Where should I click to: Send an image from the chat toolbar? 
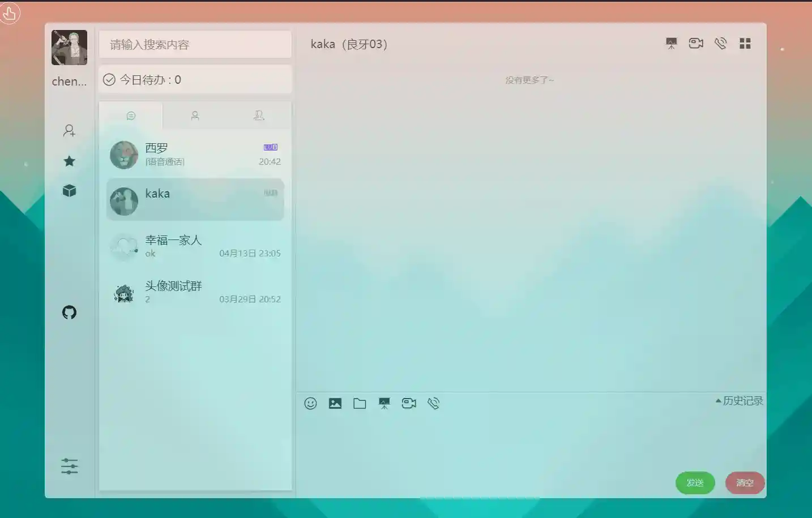click(x=335, y=403)
